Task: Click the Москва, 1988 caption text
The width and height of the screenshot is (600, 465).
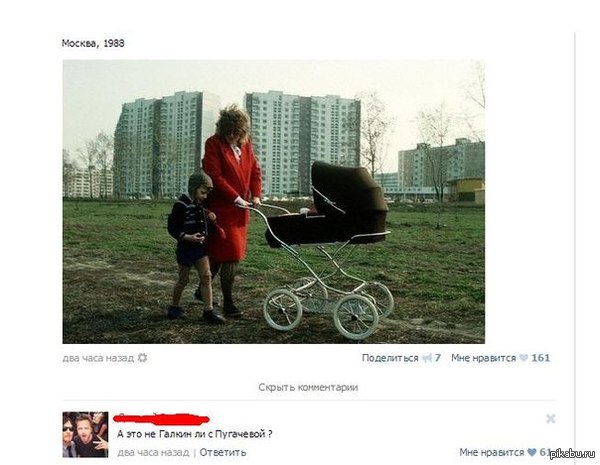Action: 93,43
